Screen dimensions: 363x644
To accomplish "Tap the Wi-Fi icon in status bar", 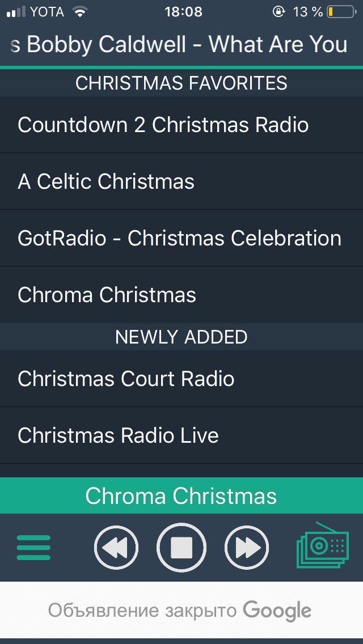I will tap(80, 12).
